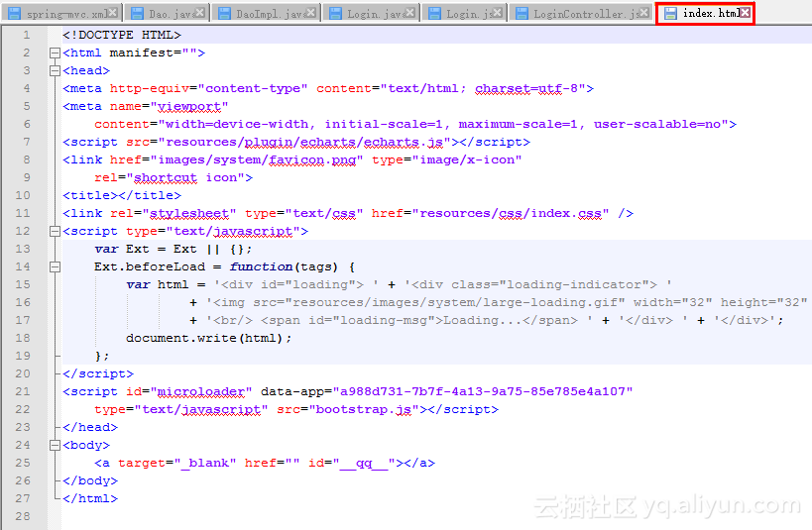Screen dimensions: 812x530
Task: Click the 'Loading...' span text on line 17
Action: coord(483,320)
